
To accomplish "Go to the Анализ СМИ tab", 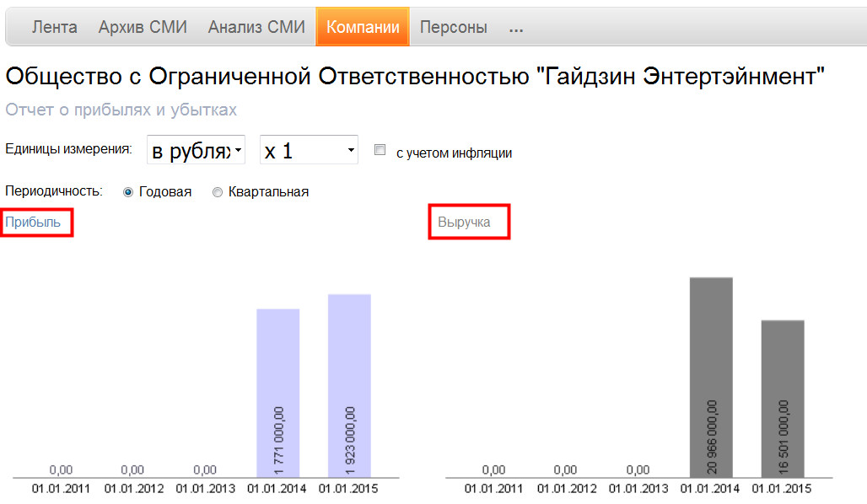I will pyautogui.click(x=256, y=26).
